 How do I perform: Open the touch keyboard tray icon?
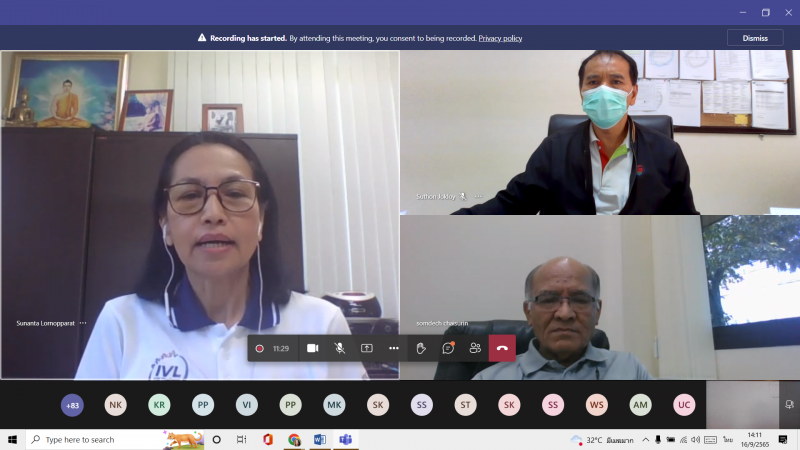point(710,440)
